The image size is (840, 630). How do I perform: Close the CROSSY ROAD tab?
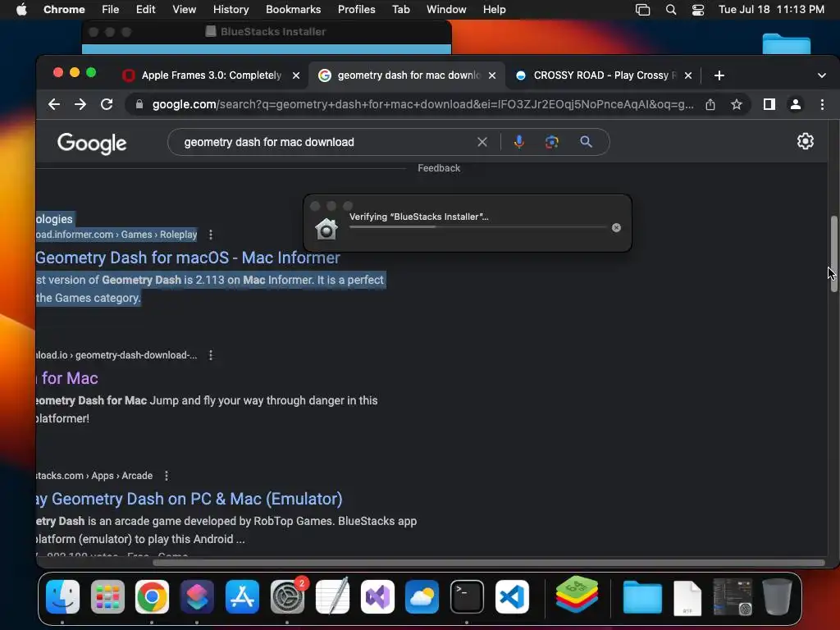point(688,75)
